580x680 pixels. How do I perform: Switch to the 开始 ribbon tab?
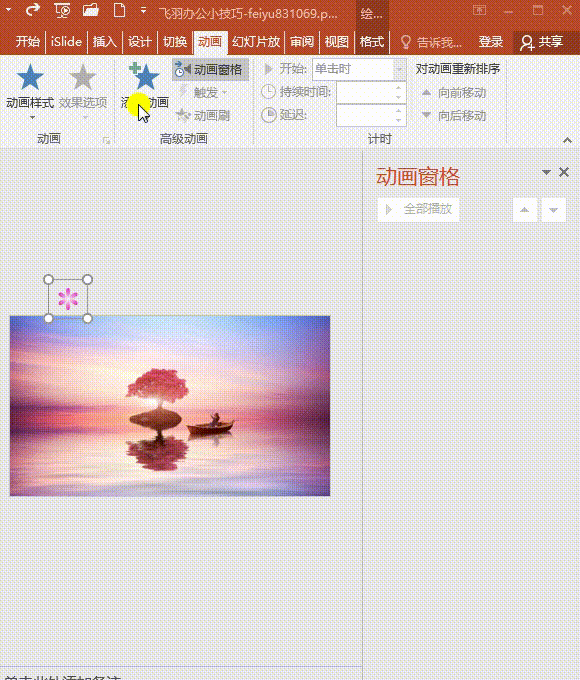tap(28, 42)
